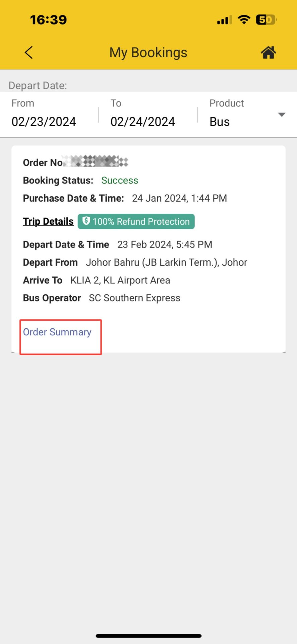Tap the cellular signal bars
The height and width of the screenshot is (644, 297).
tap(224, 20)
